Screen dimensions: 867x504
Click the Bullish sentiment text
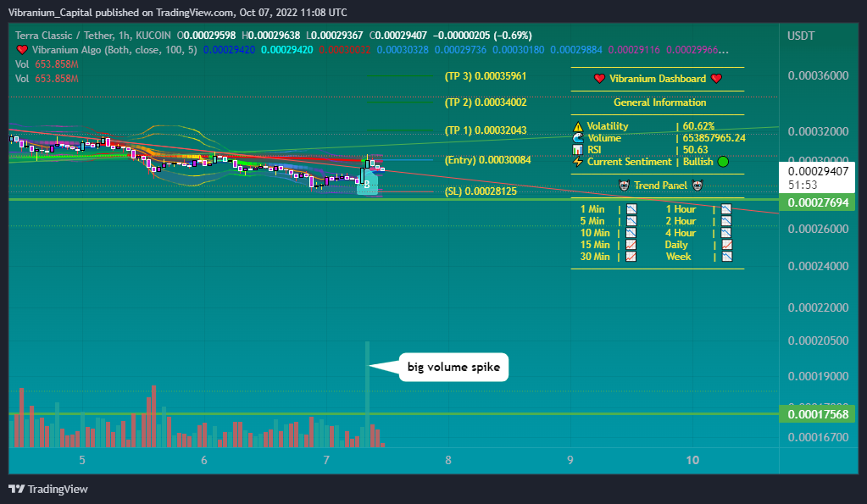[697, 162]
